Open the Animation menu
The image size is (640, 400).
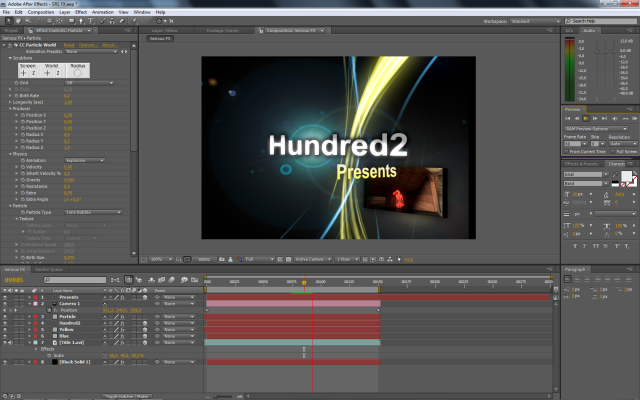pos(102,12)
